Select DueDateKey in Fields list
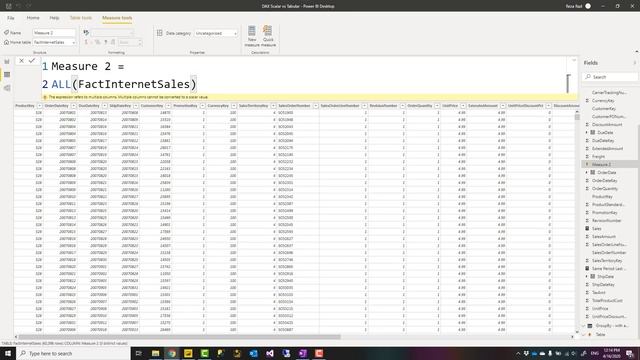The height and width of the screenshot is (360, 640). [x=603, y=140]
